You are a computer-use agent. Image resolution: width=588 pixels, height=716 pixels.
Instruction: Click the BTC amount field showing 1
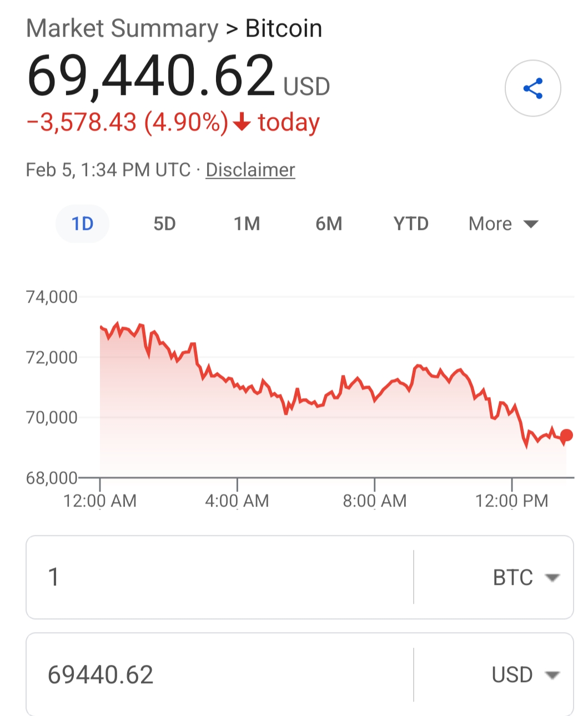point(219,578)
